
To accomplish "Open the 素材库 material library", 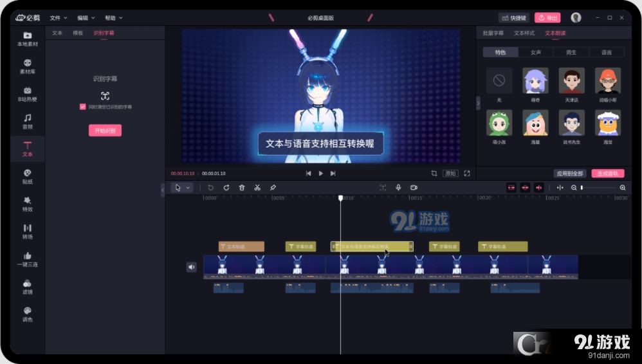I will pos(28,66).
